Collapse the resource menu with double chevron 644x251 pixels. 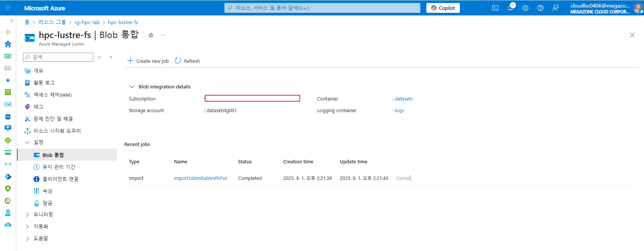pyautogui.click(x=111, y=57)
